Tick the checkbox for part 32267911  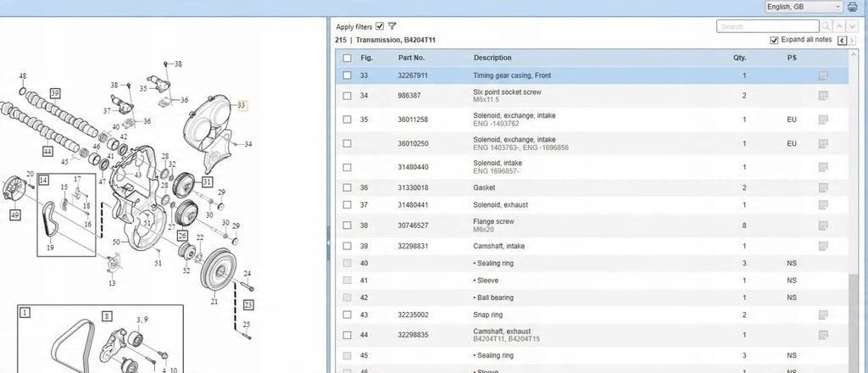[347, 75]
